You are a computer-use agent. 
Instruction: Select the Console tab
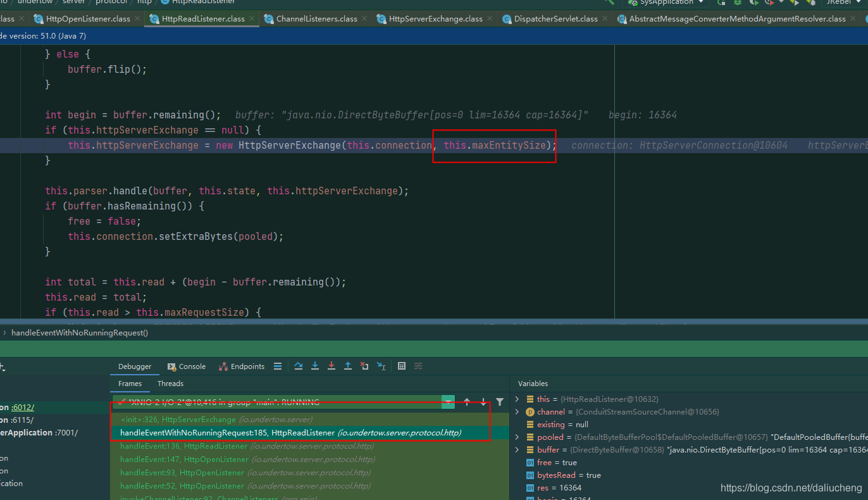187,366
